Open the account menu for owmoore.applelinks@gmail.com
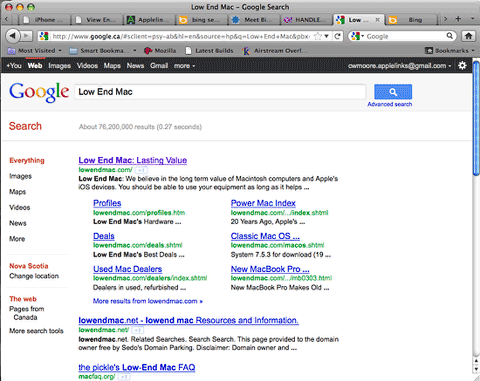 click(x=399, y=66)
